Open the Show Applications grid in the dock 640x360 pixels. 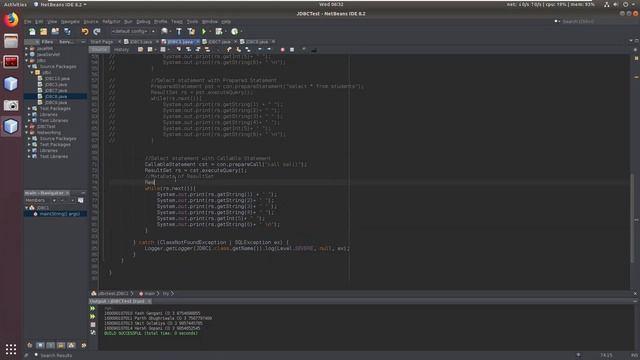(x=11, y=349)
